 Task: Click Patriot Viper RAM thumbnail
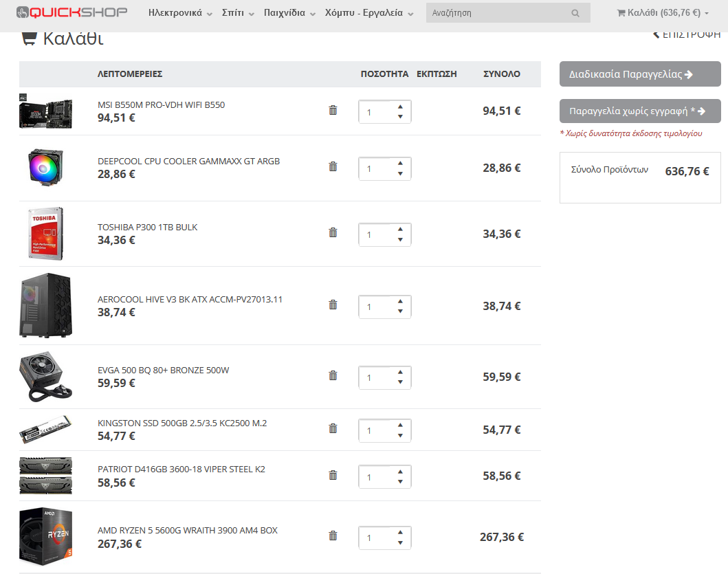coord(45,476)
